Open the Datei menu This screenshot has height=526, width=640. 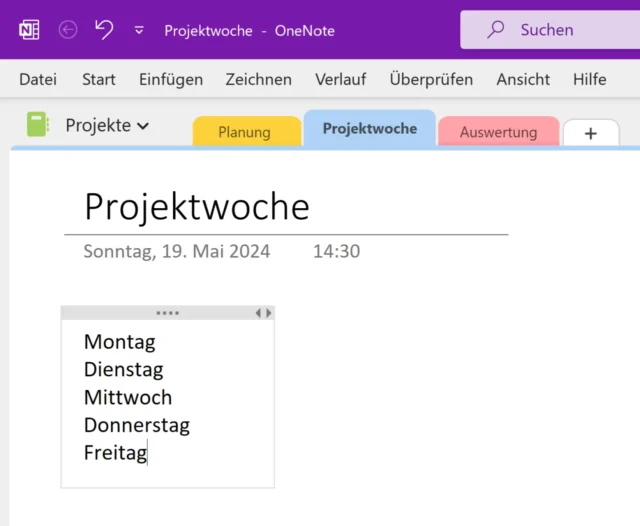coord(38,79)
